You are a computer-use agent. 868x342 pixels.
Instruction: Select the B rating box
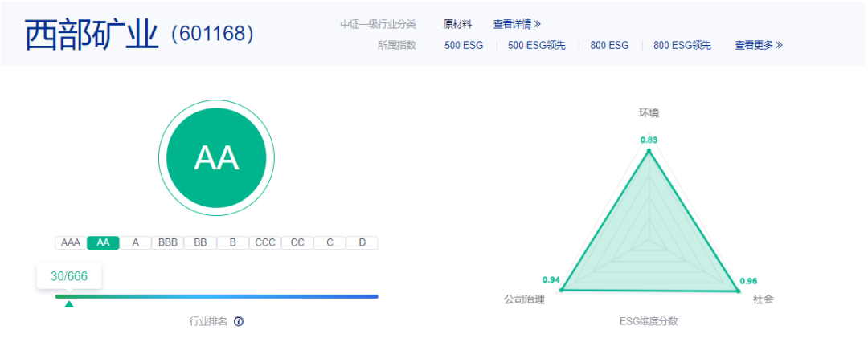(x=232, y=243)
